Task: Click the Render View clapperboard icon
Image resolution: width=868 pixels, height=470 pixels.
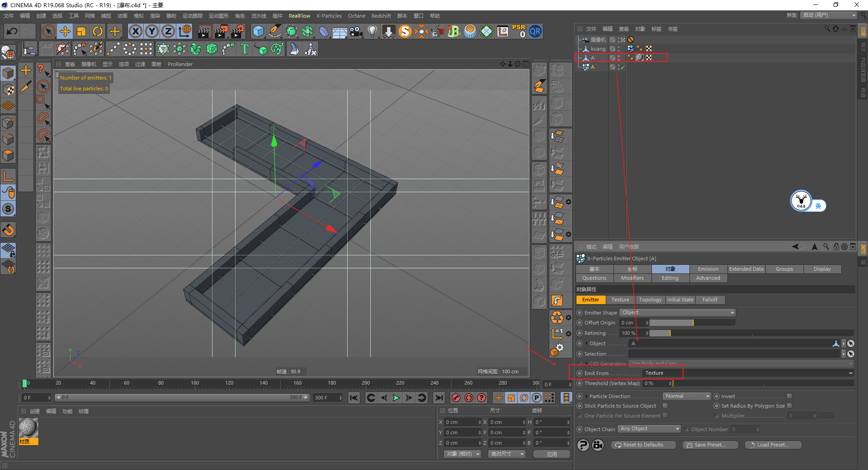Action: (x=204, y=31)
